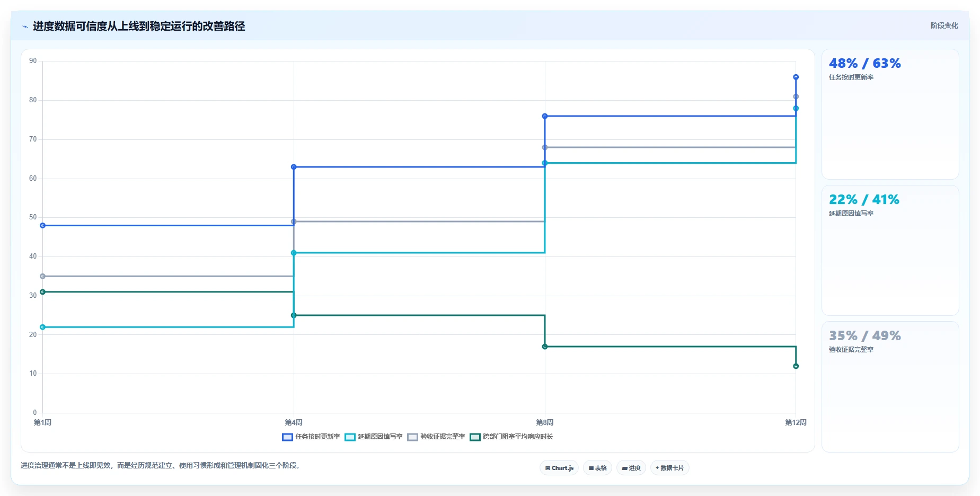Image resolution: width=980 pixels, height=496 pixels.
Task: Click the 任务按时更新率 point at 第8周 (76)
Action: pyautogui.click(x=545, y=116)
